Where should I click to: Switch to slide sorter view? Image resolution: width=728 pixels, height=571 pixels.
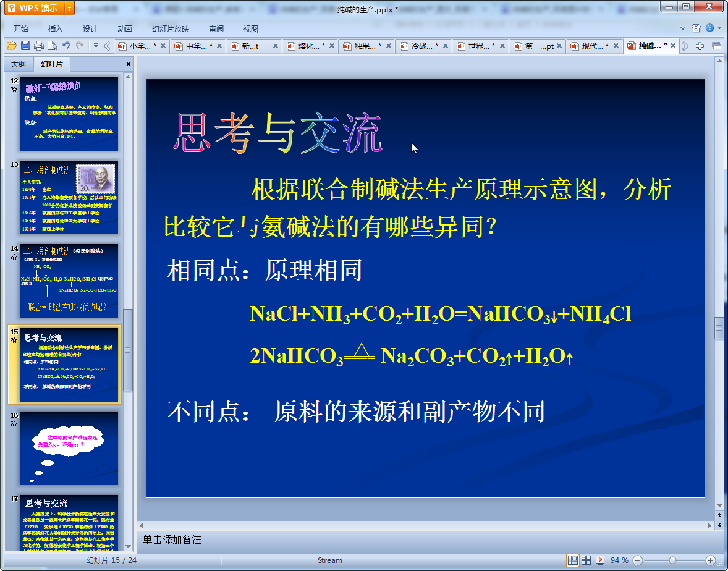[x=586, y=560]
